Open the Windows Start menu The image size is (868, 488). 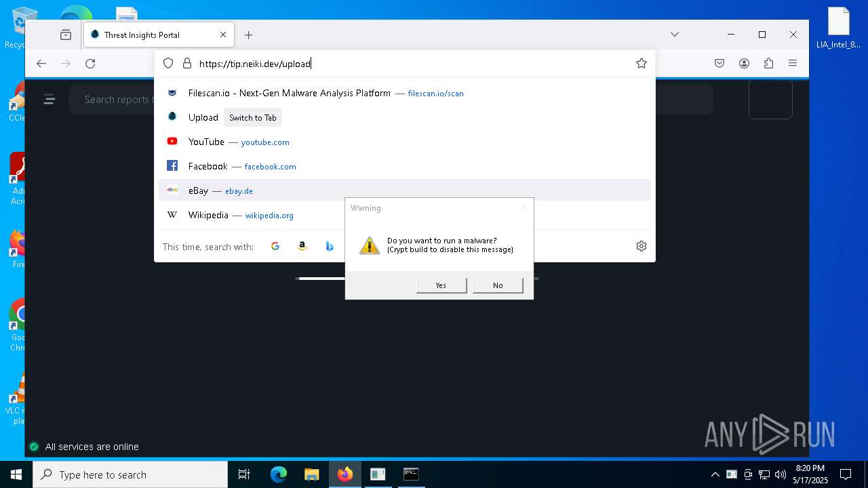(16, 474)
